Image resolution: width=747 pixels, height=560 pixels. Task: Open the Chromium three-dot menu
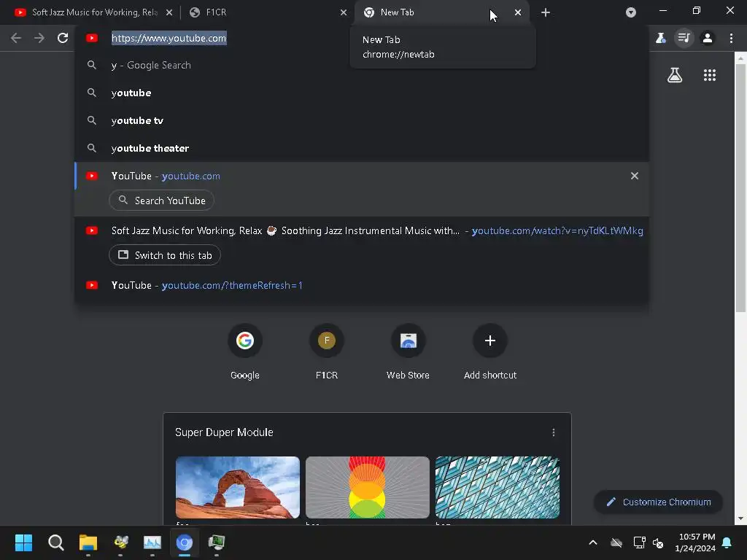(x=731, y=38)
